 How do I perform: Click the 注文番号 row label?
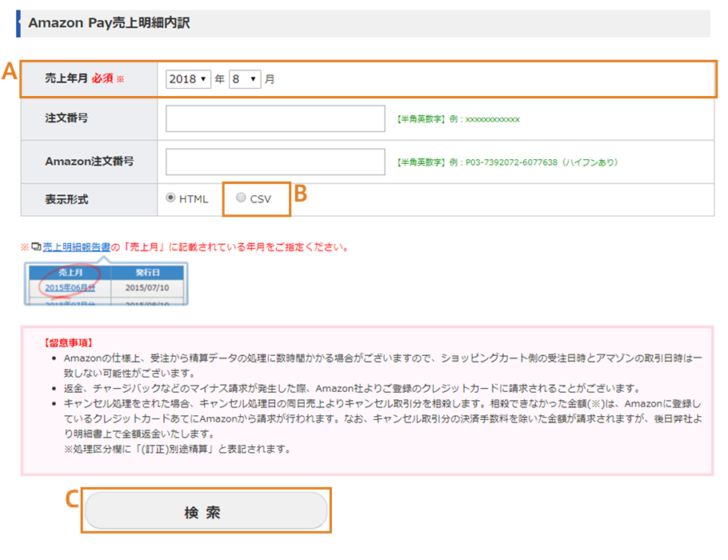point(66,118)
